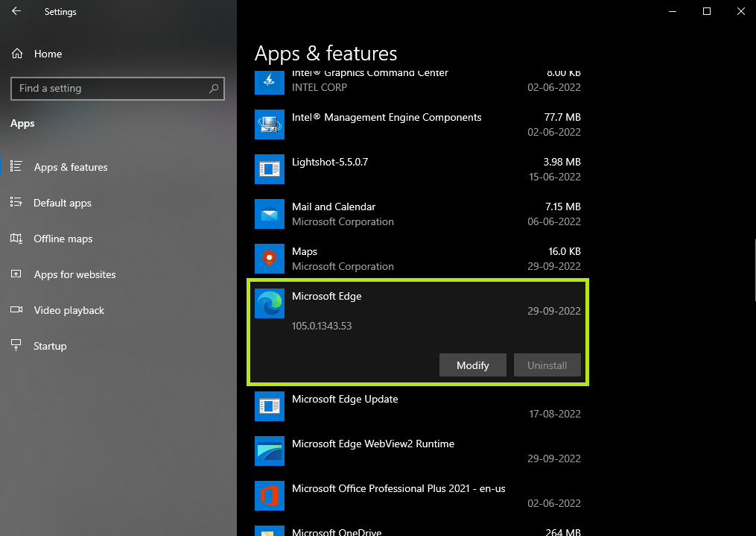Close the Settings window

741,11
